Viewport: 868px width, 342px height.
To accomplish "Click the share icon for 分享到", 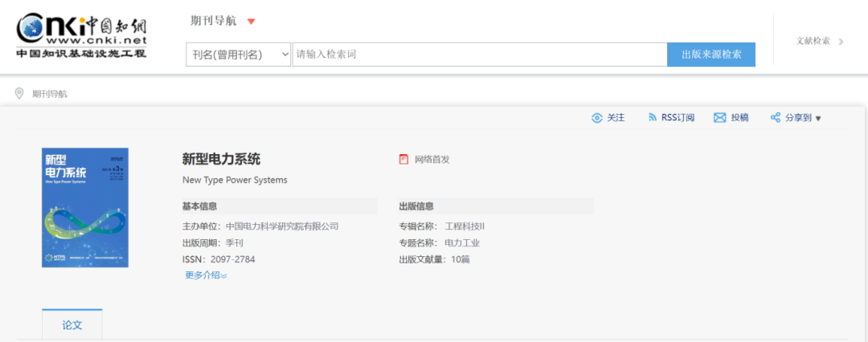I will [x=776, y=117].
